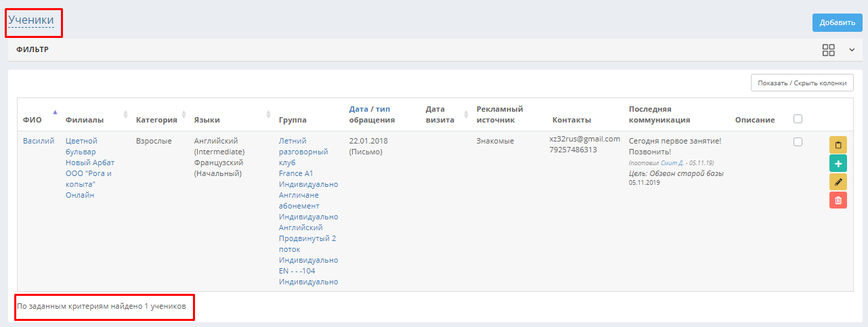Screen dimensions: 868x327
Task: Click the email xz32rus@gmail.com
Action: [585, 139]
